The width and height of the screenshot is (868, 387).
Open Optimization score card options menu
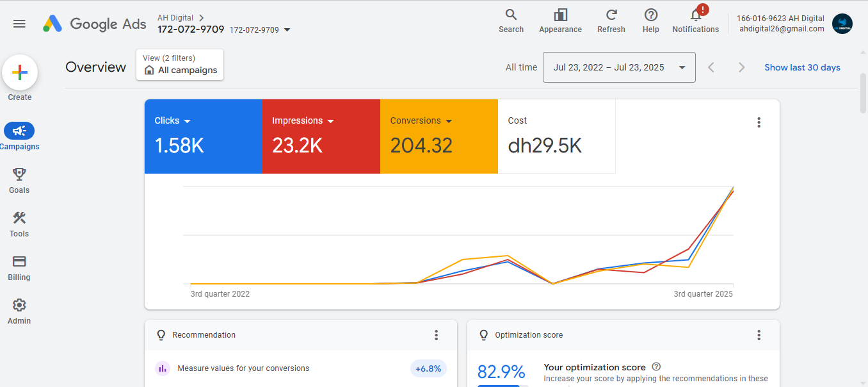tap(759, 335)
